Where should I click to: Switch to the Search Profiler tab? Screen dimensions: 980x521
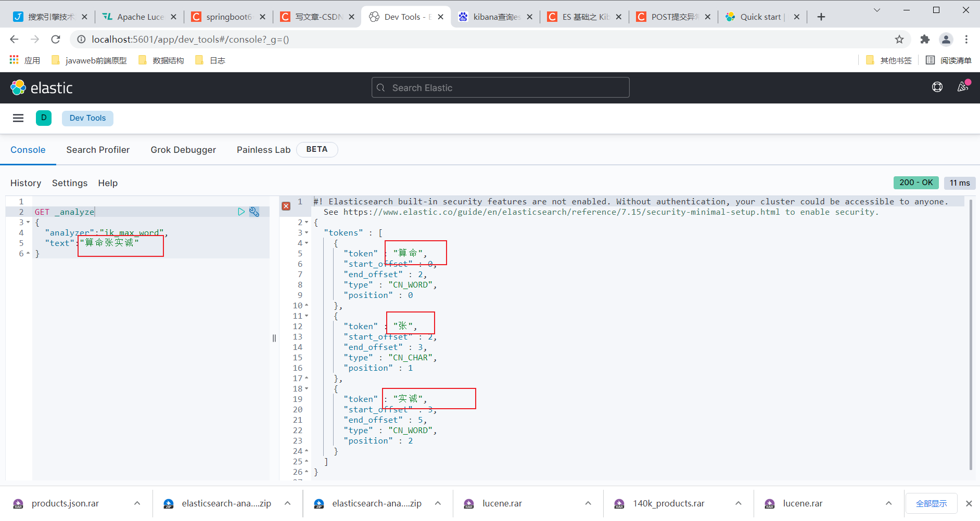[98, 150]
